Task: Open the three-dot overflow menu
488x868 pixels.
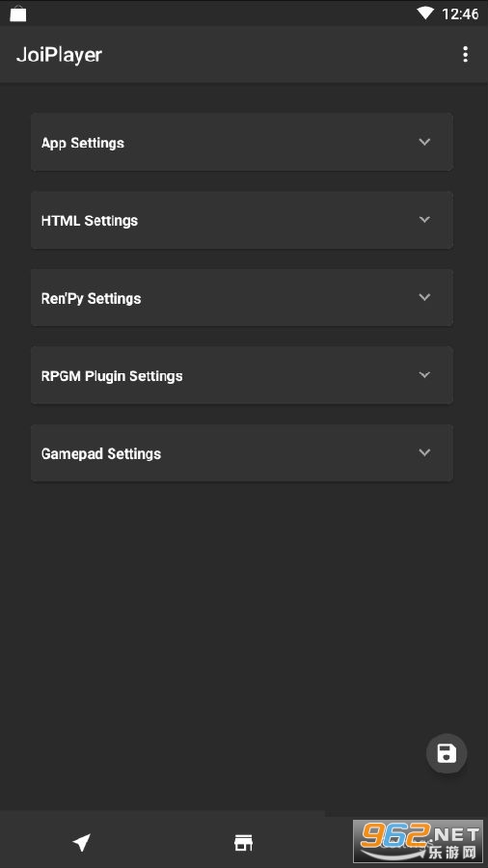Action: tap(465, 54)
